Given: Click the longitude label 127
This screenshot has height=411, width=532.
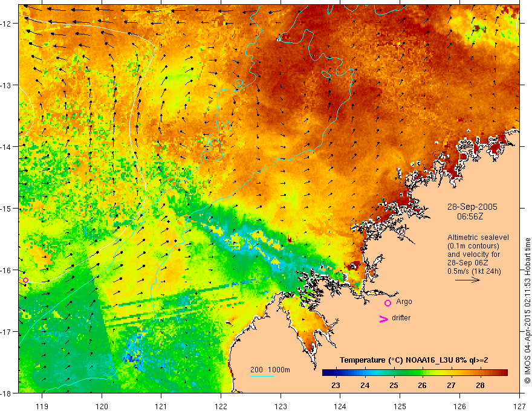Looking at the screenshot, I should (519, 406).
